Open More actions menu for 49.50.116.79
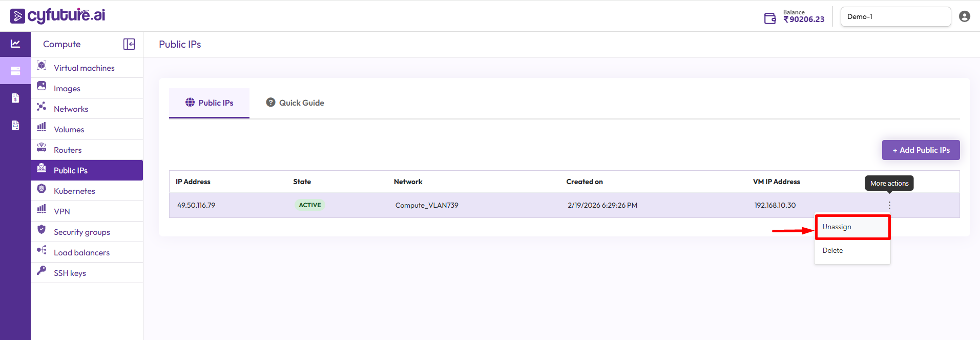This screenshot has height=340, width=980. pos(889,205)
